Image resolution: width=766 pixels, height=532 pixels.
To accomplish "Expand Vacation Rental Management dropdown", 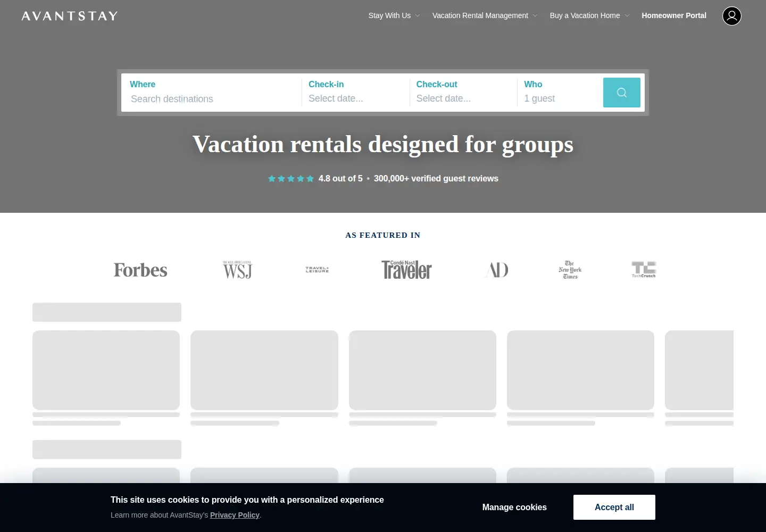I will tap(485, 15).
